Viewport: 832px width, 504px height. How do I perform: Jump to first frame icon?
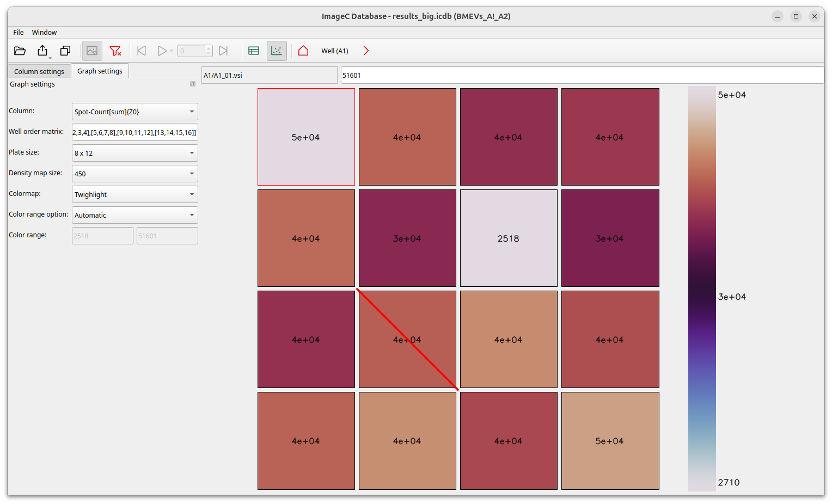pyautogui.click(x=142, y=51)
